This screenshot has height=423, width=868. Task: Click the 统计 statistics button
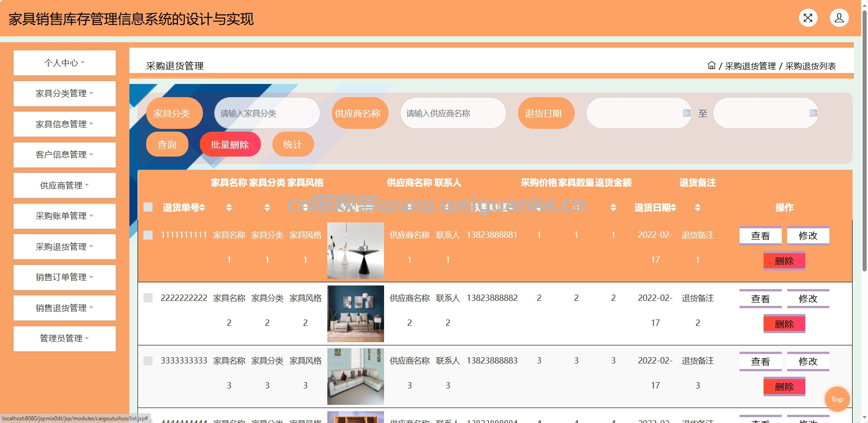[x=293, y=144]
